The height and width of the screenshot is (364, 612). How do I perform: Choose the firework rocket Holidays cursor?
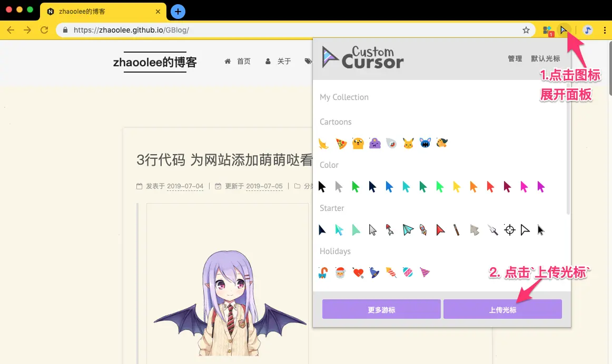[391, 272]
